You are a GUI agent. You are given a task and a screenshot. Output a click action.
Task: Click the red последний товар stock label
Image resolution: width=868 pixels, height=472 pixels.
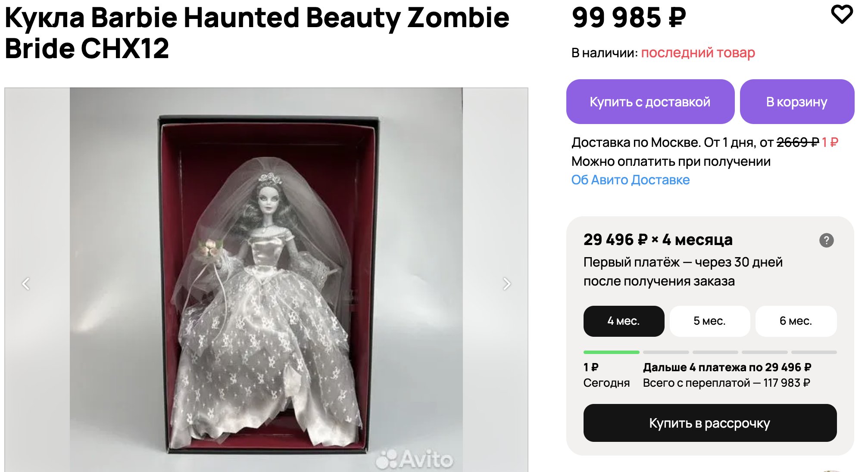click(698, 53)
